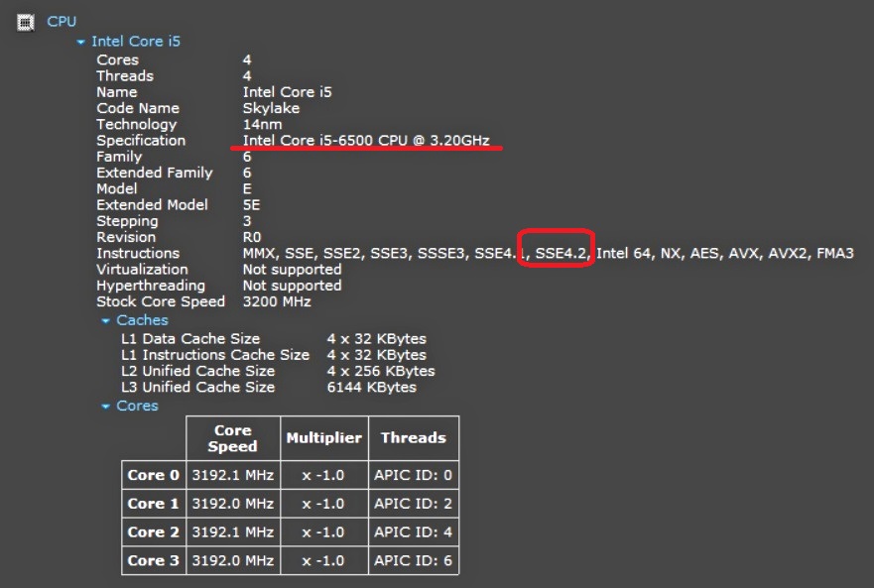Click the APIC ID: 0 cell
Screen dimensions: 874x588
pos(414,475)
